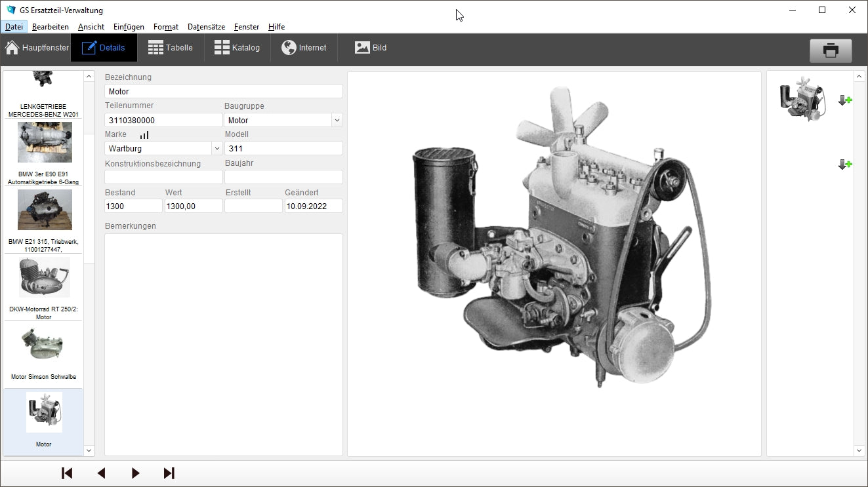
Task: Open the Internet globe tool
Action: 304,48
